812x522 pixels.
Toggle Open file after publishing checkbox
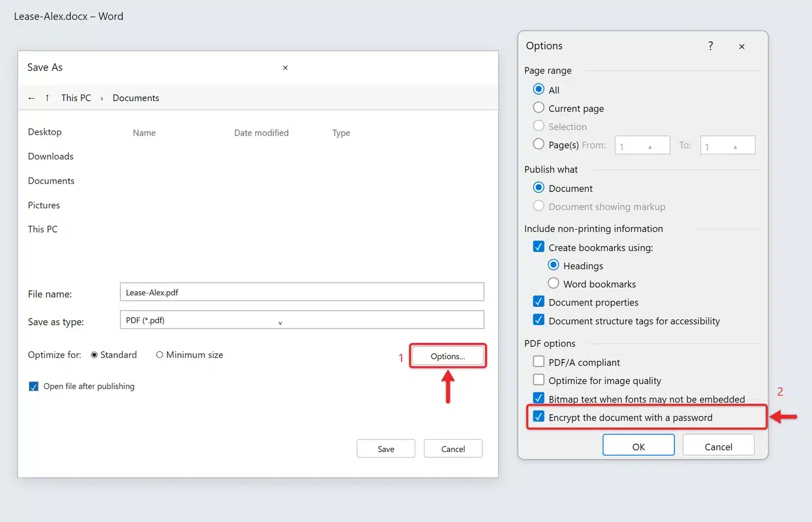tap(34, 386)
